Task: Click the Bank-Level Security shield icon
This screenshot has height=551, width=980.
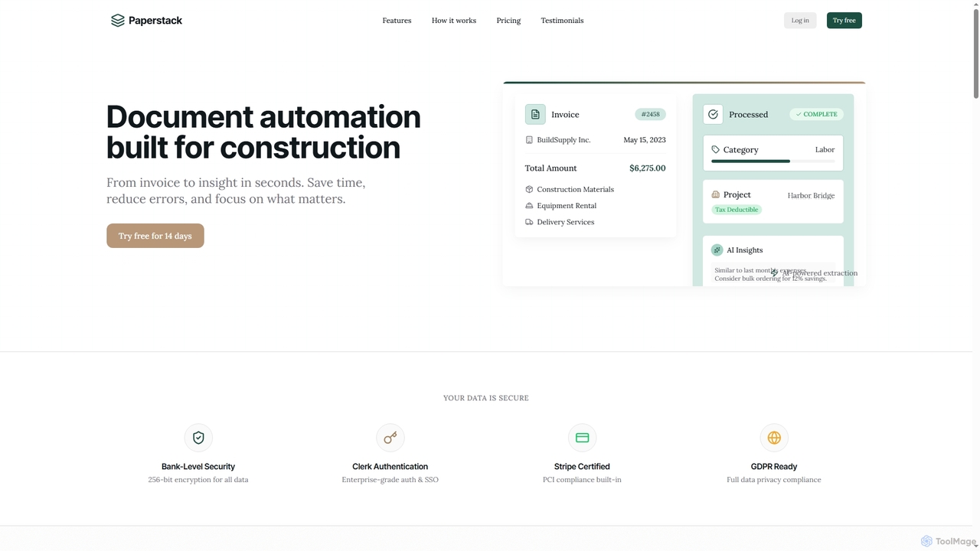Action: pyautogui.click(x=198, y=438)
